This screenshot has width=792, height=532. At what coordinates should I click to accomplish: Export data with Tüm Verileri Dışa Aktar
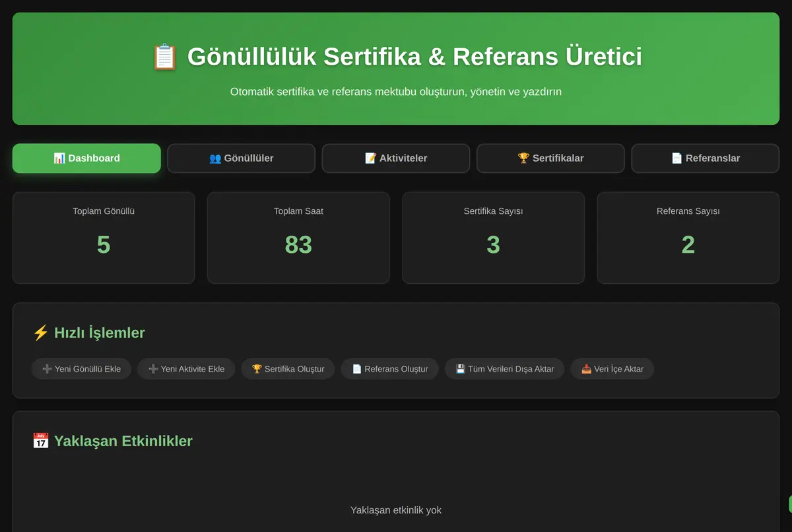click(x=504, y=369)
